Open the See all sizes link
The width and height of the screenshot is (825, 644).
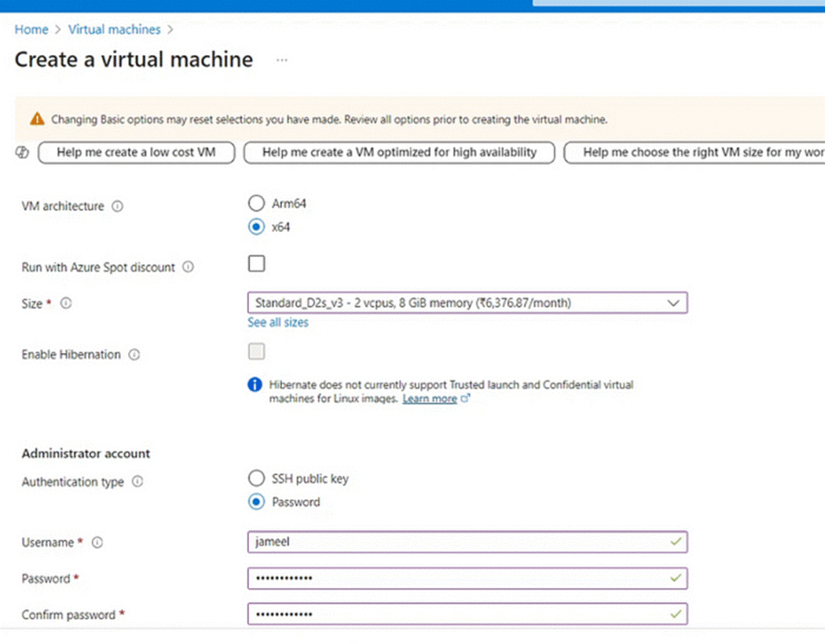coord(278,322)
